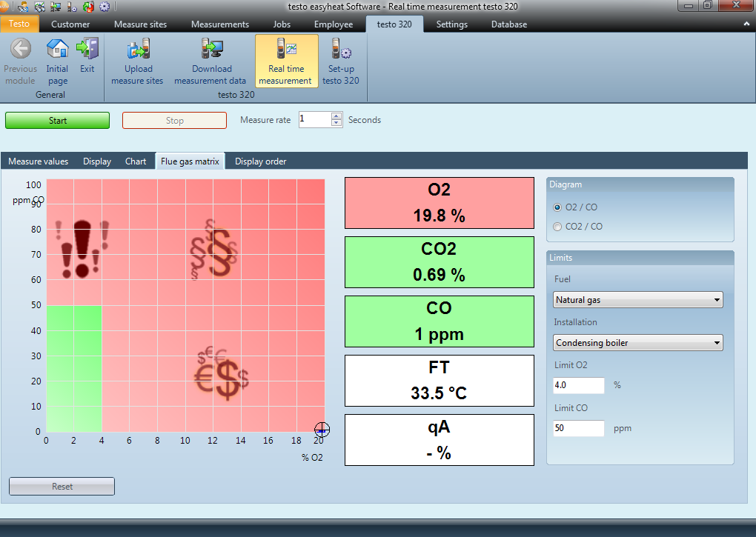Close the testo easyheat window
The width and height of the screenshot is (756, 537).
(736, 6)
